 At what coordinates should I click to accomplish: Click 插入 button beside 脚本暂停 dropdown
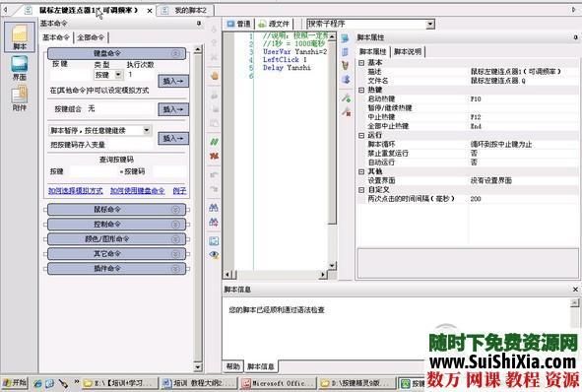coord(173,139)
